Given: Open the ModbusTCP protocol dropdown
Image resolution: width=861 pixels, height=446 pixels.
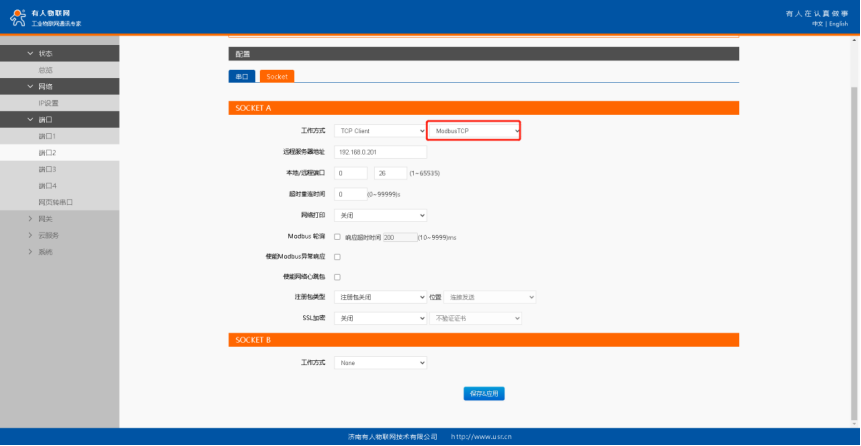Looking at the screenshot, I should click(474, 131).
